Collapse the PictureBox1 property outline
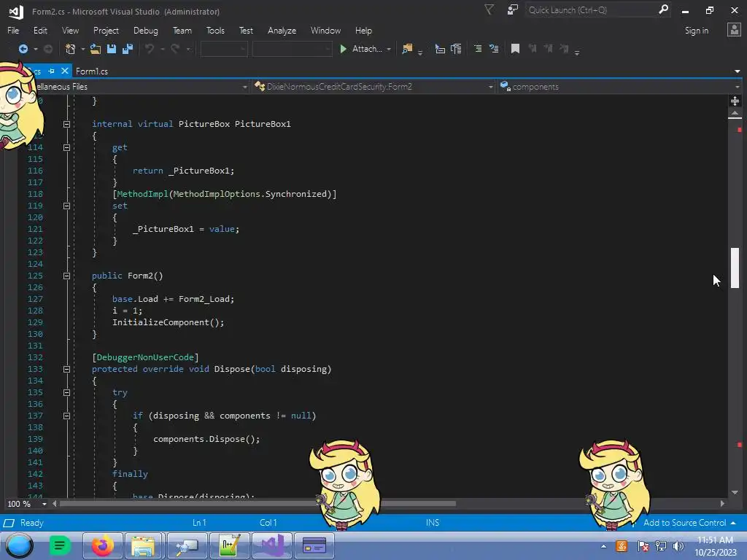This screenshot has height=560, width=747. (x=66, y=124)
